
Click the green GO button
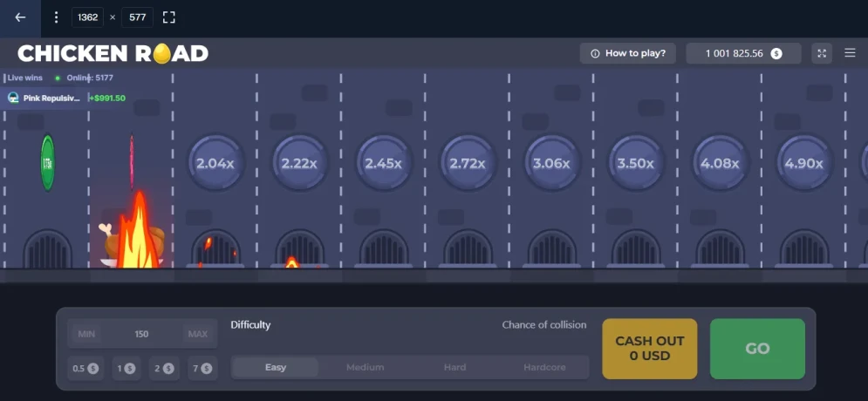coord(757,349)
